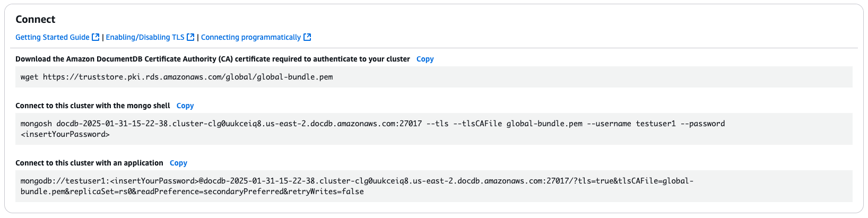Click the Download CA certificate instruction label

click(x=212, y=59)
